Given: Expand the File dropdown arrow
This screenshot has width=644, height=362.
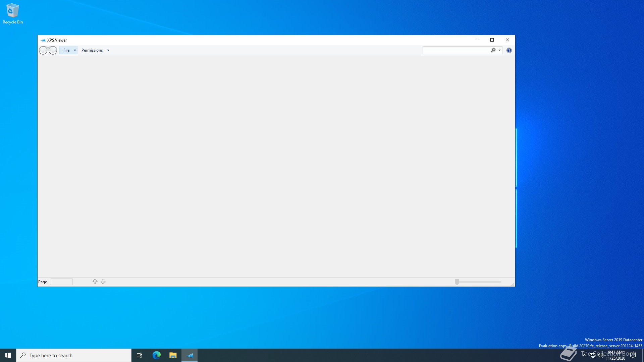Looking at the screenshot, I should click(75, 50).
